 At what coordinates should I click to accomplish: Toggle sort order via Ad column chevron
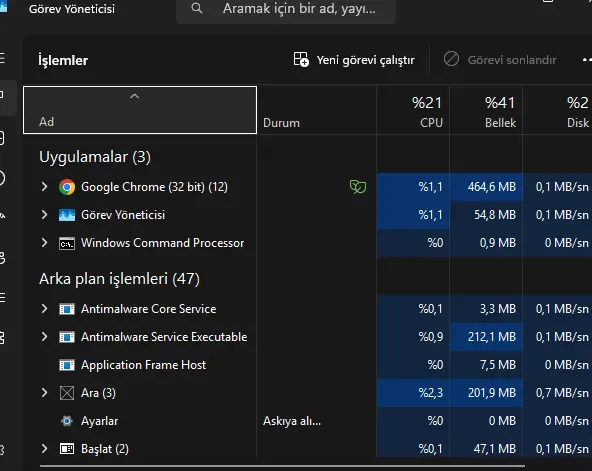click(x=134, y=96)
